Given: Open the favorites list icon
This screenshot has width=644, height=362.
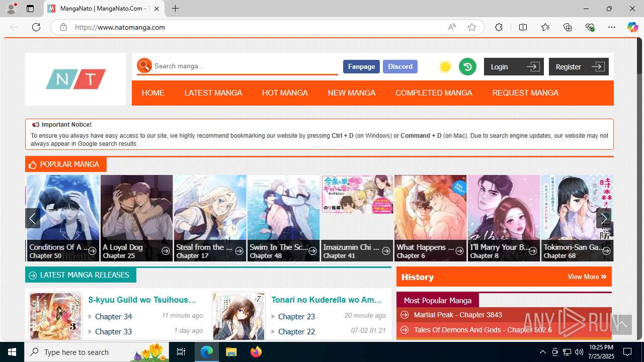Looking at the screenshot, I should tap(545, 27).
